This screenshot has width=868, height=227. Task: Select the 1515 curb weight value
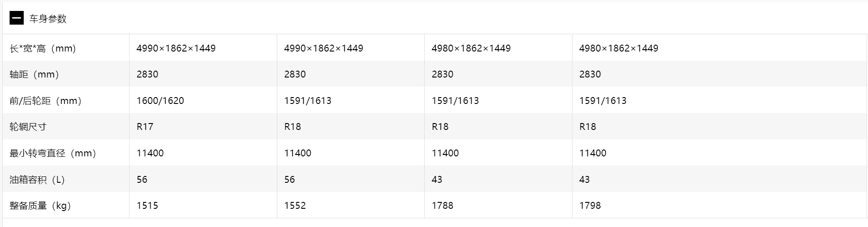click(147, 206)
